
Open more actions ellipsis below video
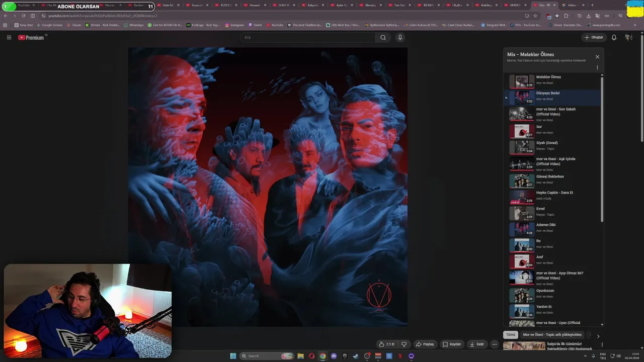pos(495,344)
